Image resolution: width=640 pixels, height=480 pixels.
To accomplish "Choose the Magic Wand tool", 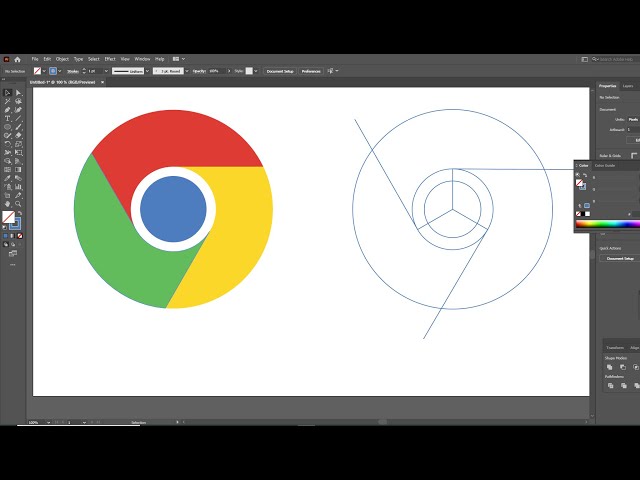I will (x=7, y=101).
